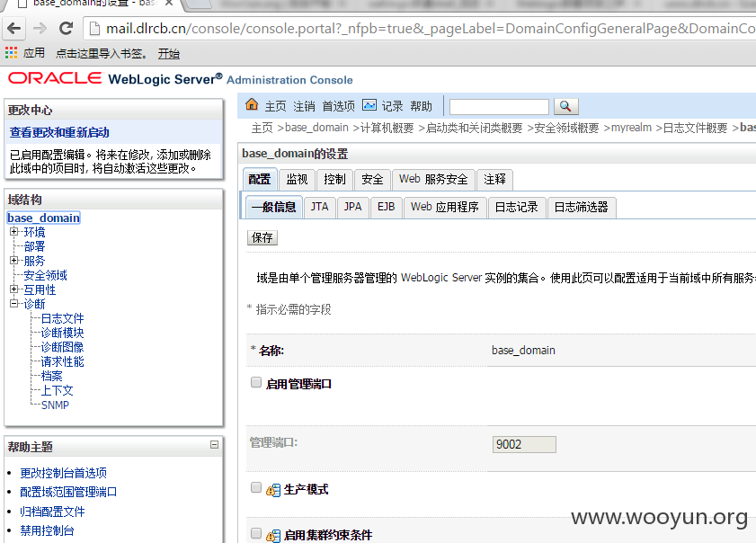Open the 日志筛选器 sub-tab
This screenshot has width=756, height=543.
pyautogui.click(x=582, y=208)
